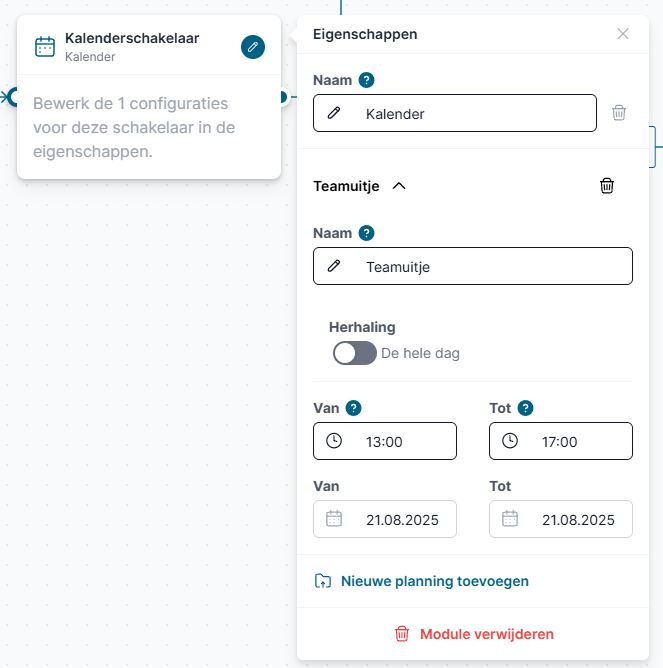Collapse the Teamuitje section chevron

click(x=399, y=186)
